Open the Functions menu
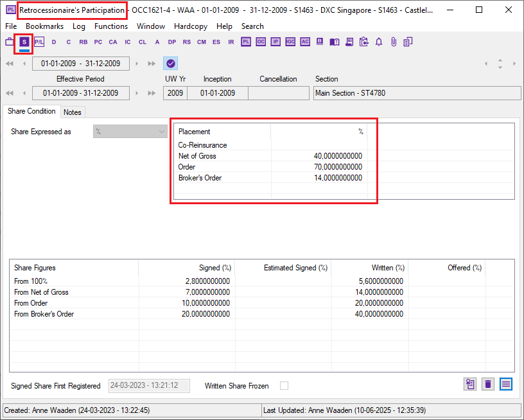The height and width of the screenshot is (420, 524). coord(110,26)
